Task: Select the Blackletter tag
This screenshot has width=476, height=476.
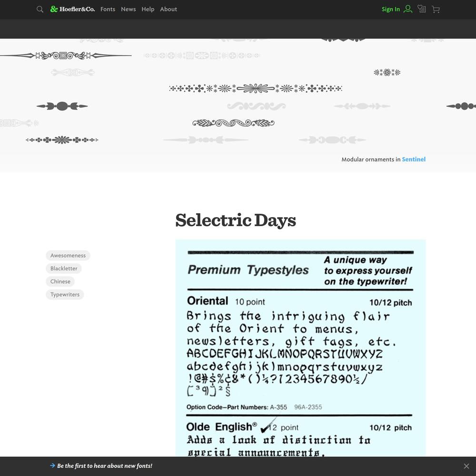Action: pyautogui.click(x=64, y=268)
